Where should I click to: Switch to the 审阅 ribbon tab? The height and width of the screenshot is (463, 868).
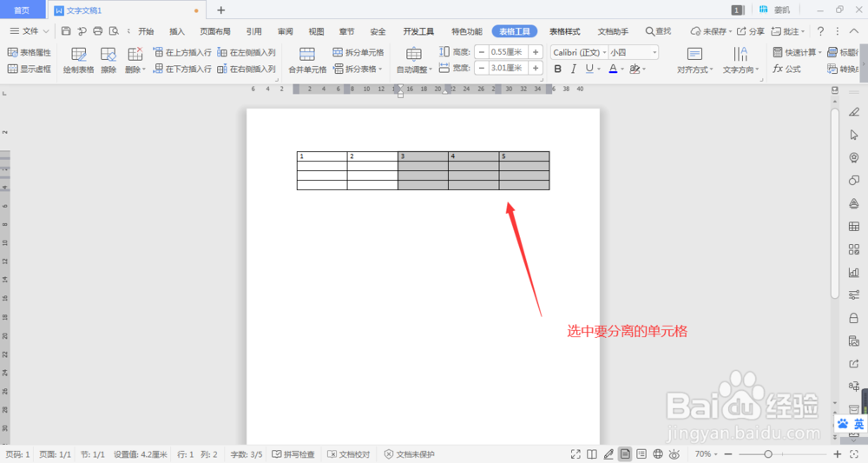click(285, 31)
